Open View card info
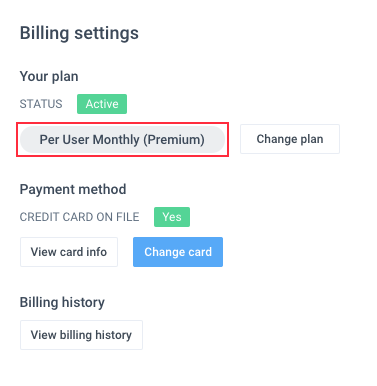The height and width of the screenshot is (386, 377). pyautogui.click(x=69, y=252)
